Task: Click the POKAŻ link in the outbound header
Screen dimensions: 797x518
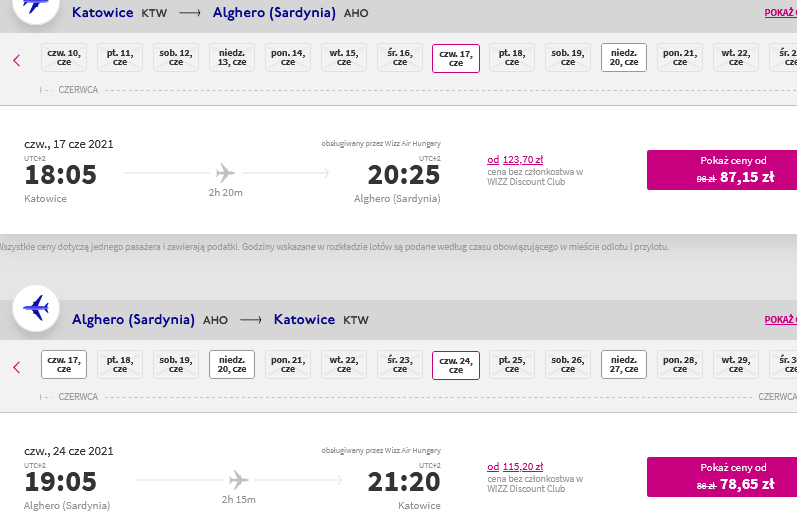Action: 780,13
